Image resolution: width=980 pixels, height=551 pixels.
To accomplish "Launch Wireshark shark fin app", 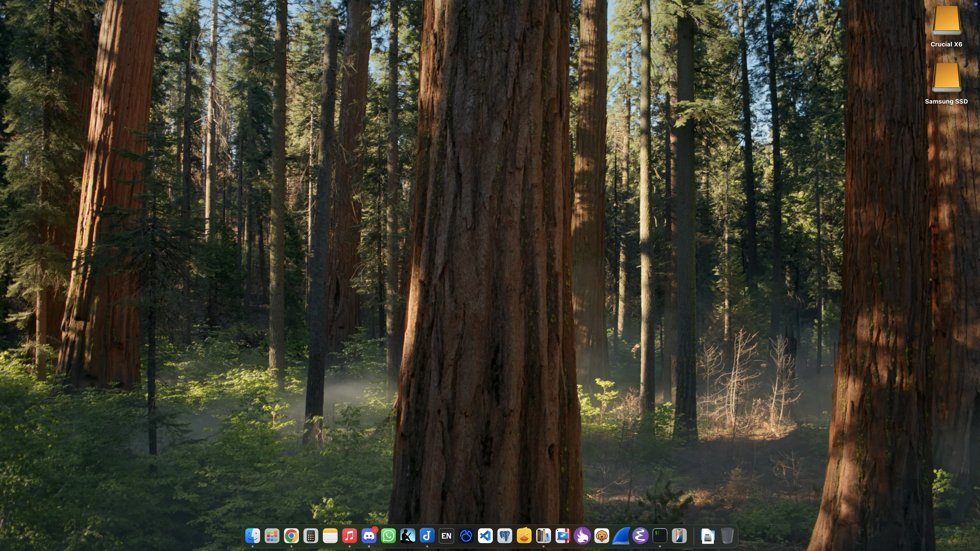I will 621,536.
